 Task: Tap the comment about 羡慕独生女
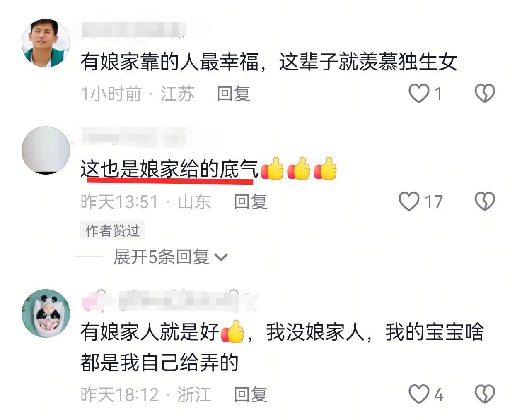tap(268, 62)
